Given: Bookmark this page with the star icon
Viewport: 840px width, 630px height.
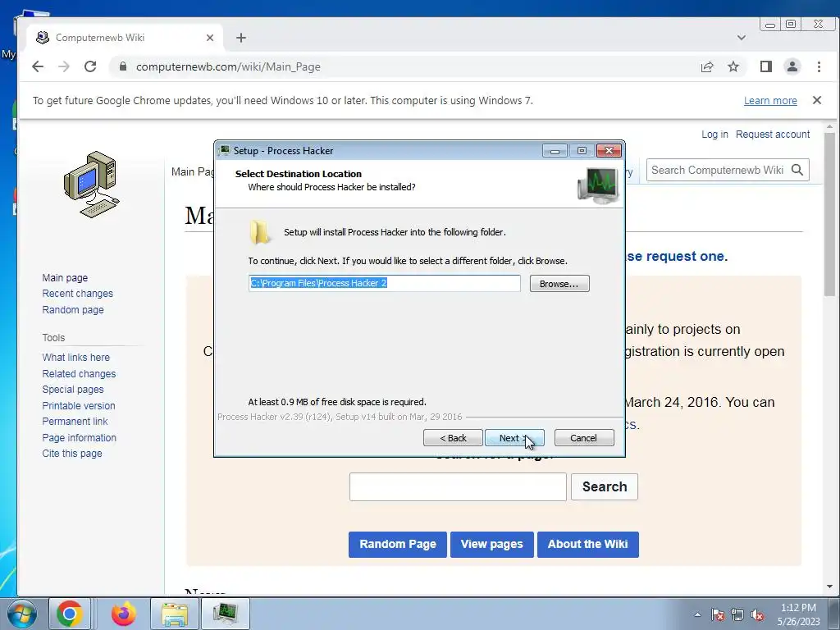Looking at the screenshot, I should tap(733, 66).
